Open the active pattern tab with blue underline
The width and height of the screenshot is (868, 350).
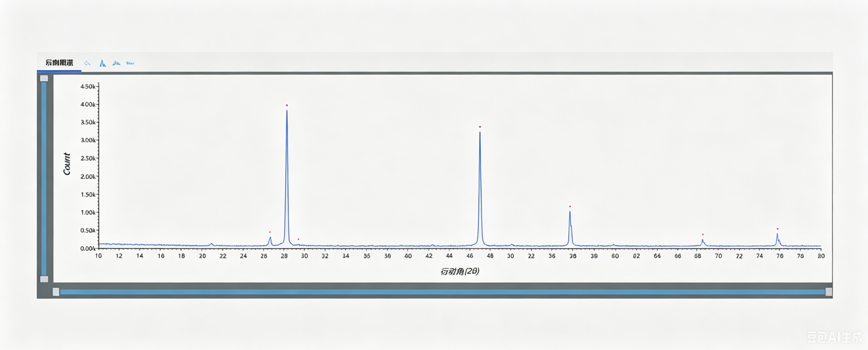click(59, 63)
